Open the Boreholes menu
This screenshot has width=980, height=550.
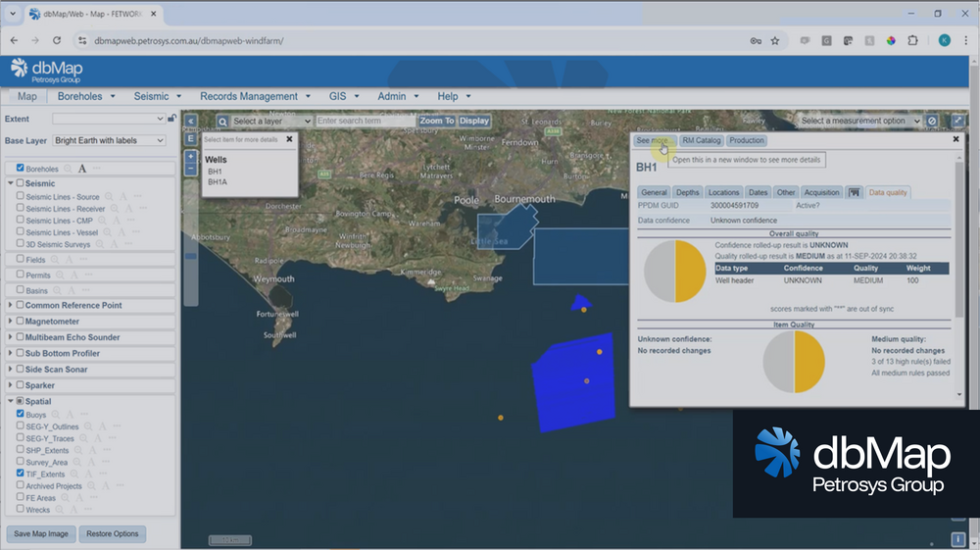(86, 96)
